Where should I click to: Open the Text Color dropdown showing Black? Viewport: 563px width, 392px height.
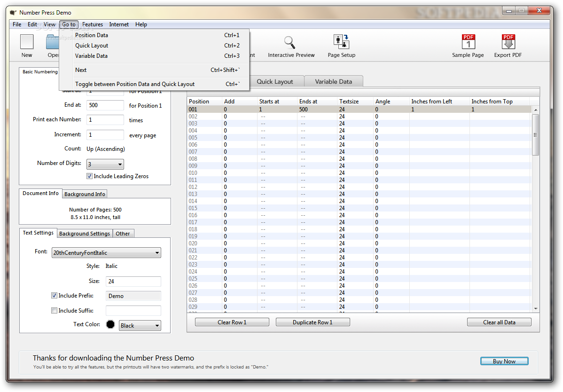140,326
